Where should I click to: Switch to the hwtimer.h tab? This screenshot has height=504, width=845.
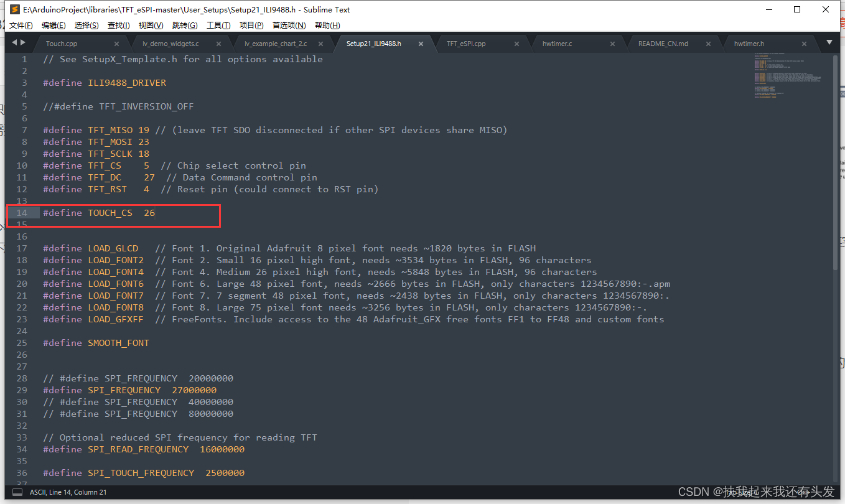[749, 44]
